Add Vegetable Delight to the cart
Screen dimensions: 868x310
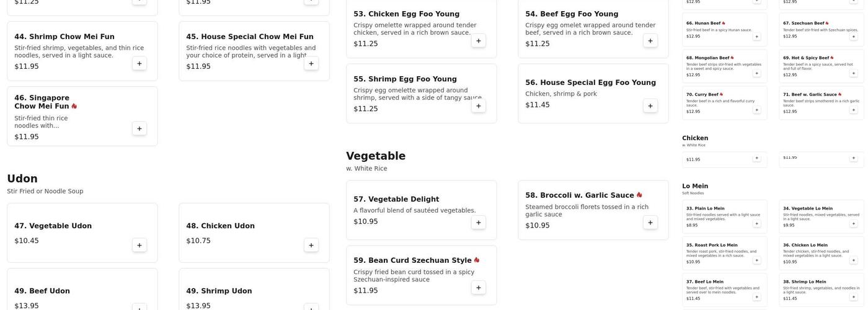pos(478,223)
